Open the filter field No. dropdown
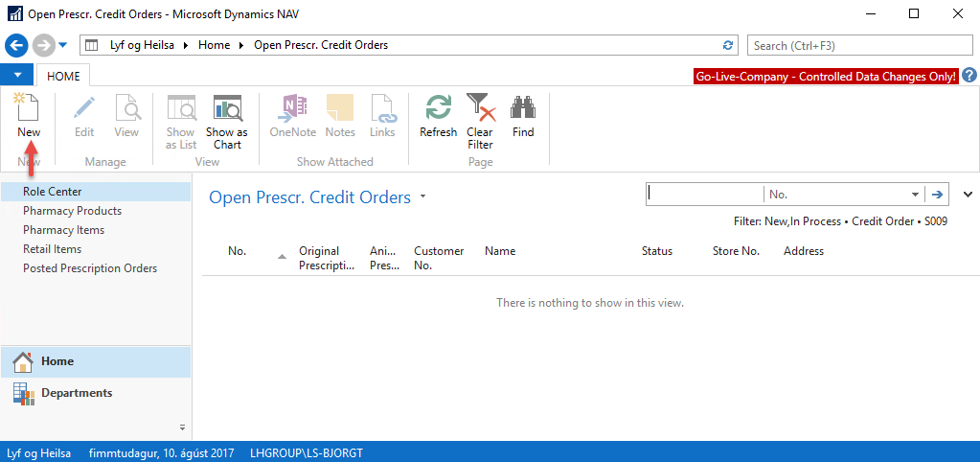 pos(917,194)
